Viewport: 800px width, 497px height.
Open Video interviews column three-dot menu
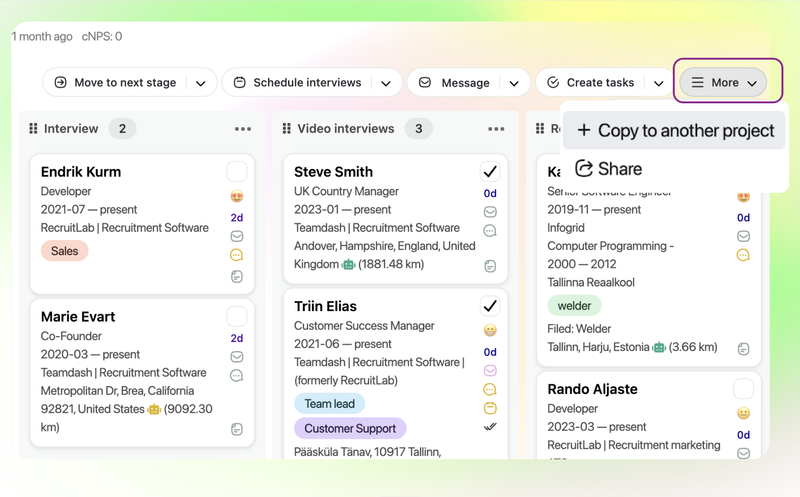496,129
